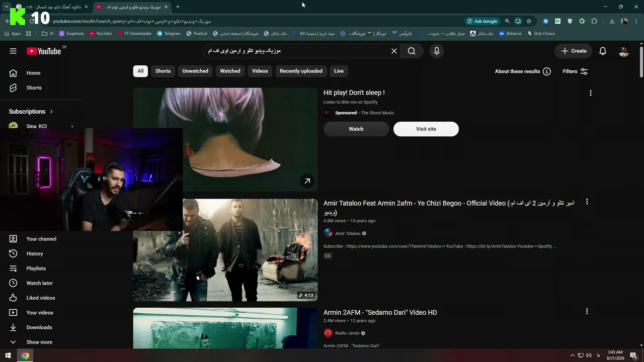Open the YouTube notifications bell
The height and width of the screenshot is (362, 644).
[x=603, y=51]
